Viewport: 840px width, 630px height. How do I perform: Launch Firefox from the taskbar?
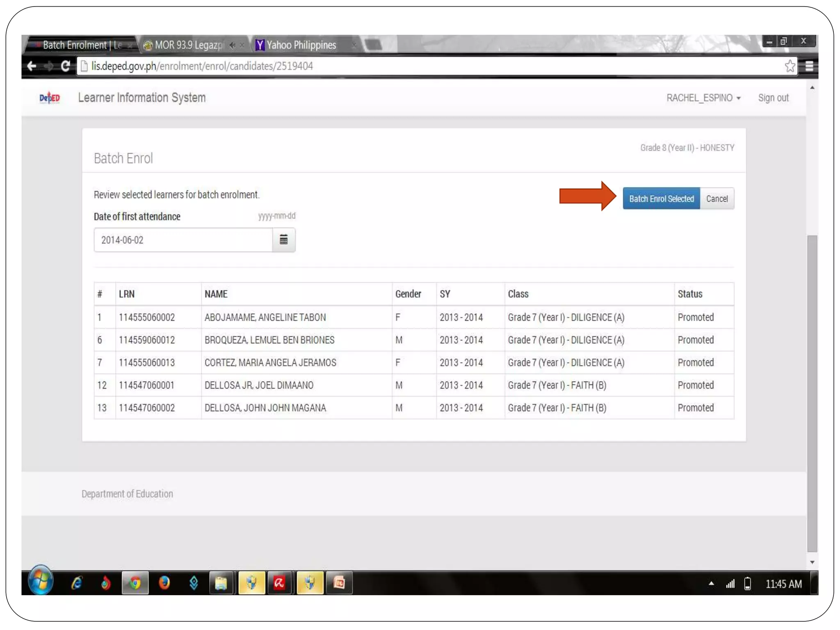[164, 583]
